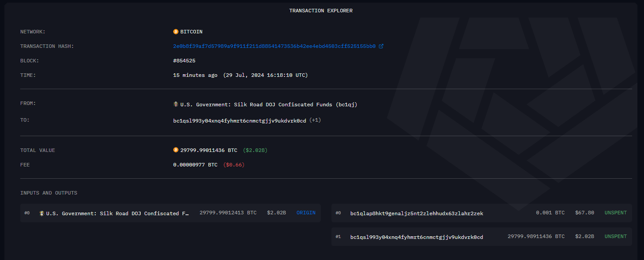Image resolution: width=644 pixels, height=260 pixels.
Task: Open output #1 address bc1qsl993y04
Action: tap(416, 237)
